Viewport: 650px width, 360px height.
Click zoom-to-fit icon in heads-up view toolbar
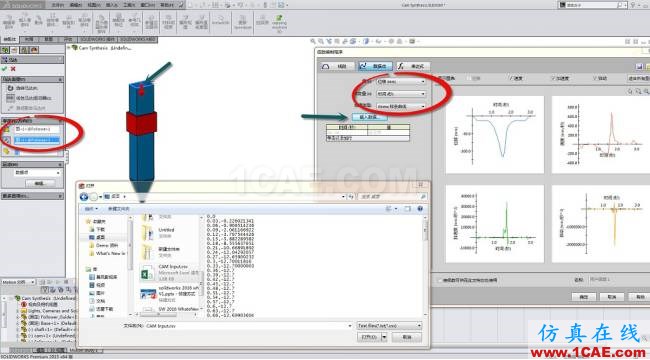coord(313,41)
